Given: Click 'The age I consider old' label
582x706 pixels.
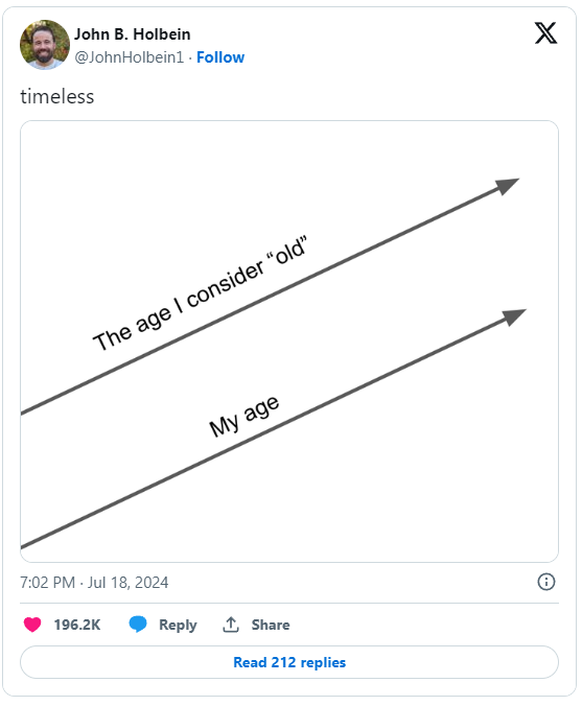Looking at the screenshot, I should 201,293.
